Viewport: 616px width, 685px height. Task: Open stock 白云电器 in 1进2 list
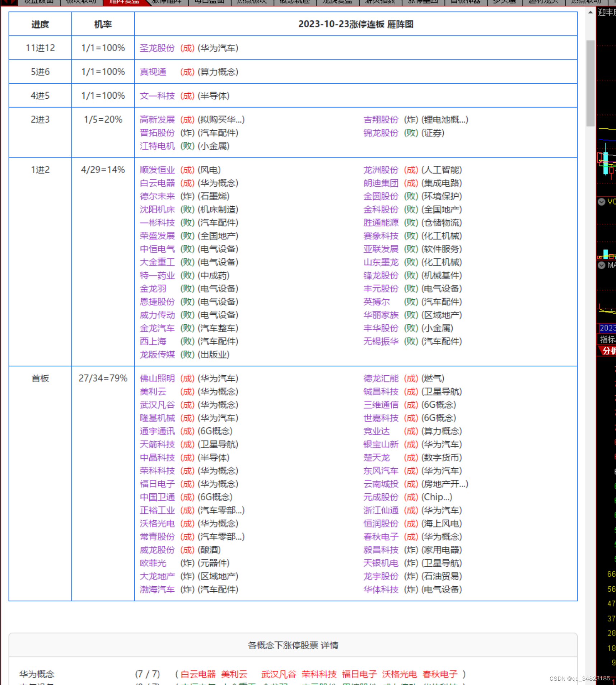click(x=157, y=183)
